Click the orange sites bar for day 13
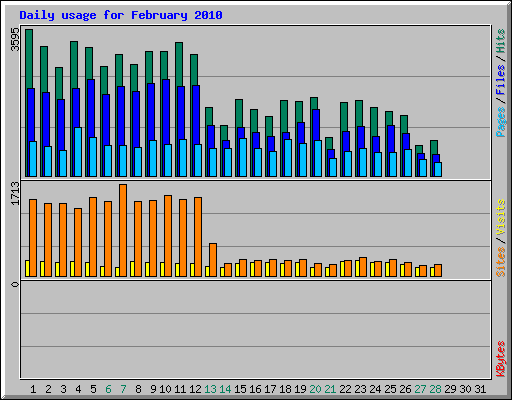The image size is (512, 400). click(x=213, y=260)
